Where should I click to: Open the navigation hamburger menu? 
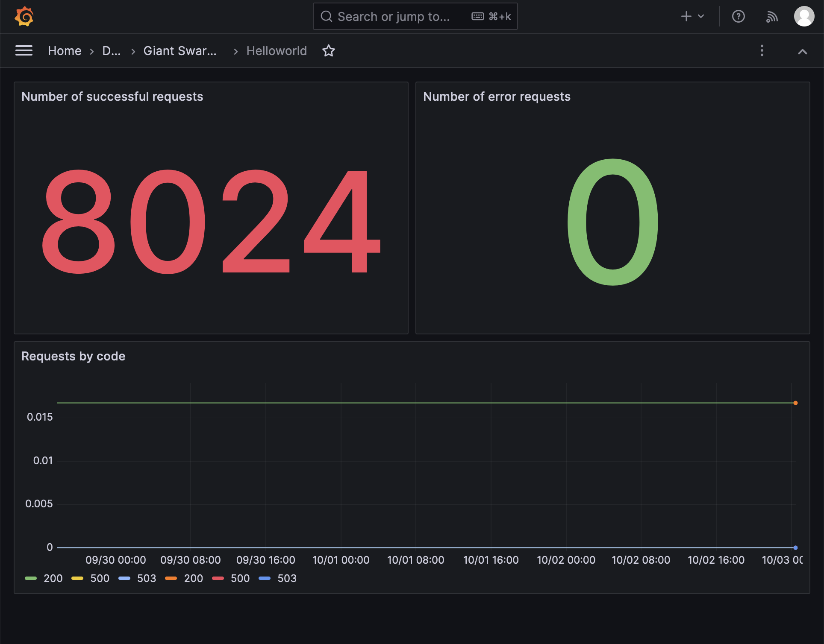24,50
